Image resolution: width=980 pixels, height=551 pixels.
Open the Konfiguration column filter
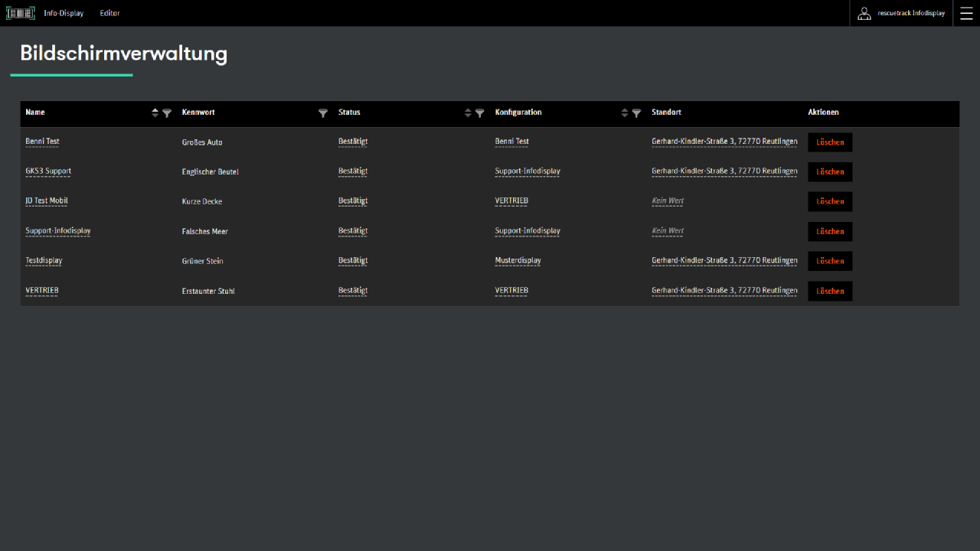pyautogui.click(x=636, y=113)
